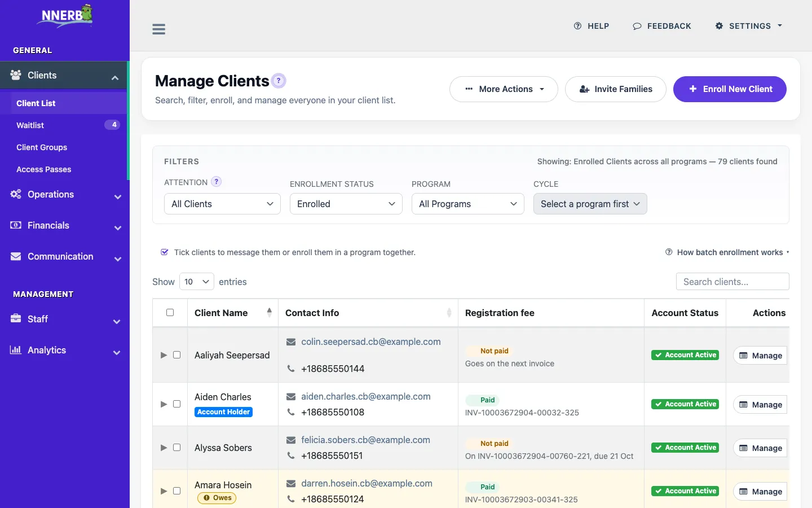Viewport: 812px width, 508px height.
Task: Click the Attention filter help icon
Action: pyautogui.click(x=216, y=182)
